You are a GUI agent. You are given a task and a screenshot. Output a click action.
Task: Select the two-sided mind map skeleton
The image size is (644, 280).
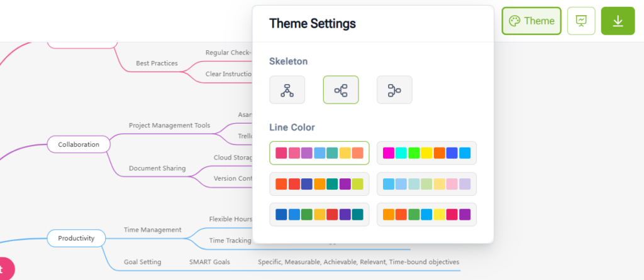pos(341,90)
